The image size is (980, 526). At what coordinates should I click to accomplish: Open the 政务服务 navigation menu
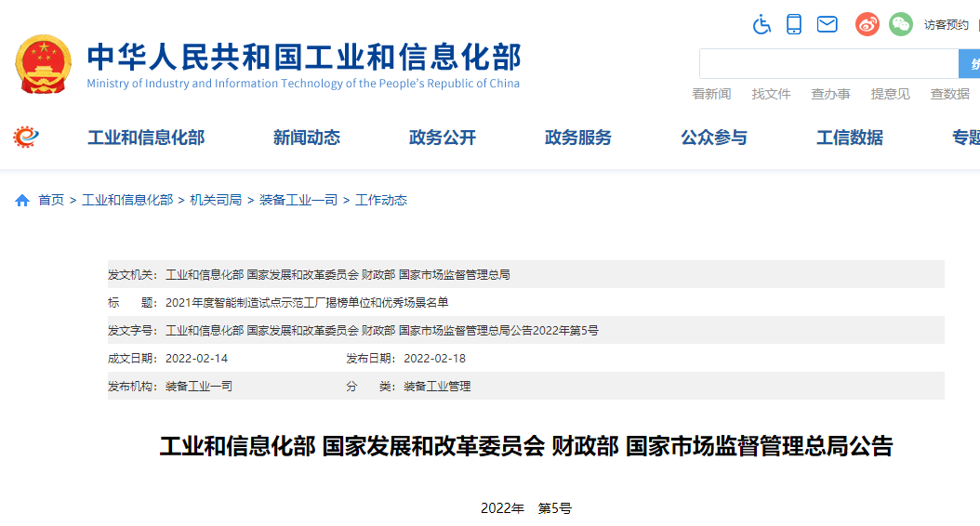pyautogui.click(x=578, y=138)
